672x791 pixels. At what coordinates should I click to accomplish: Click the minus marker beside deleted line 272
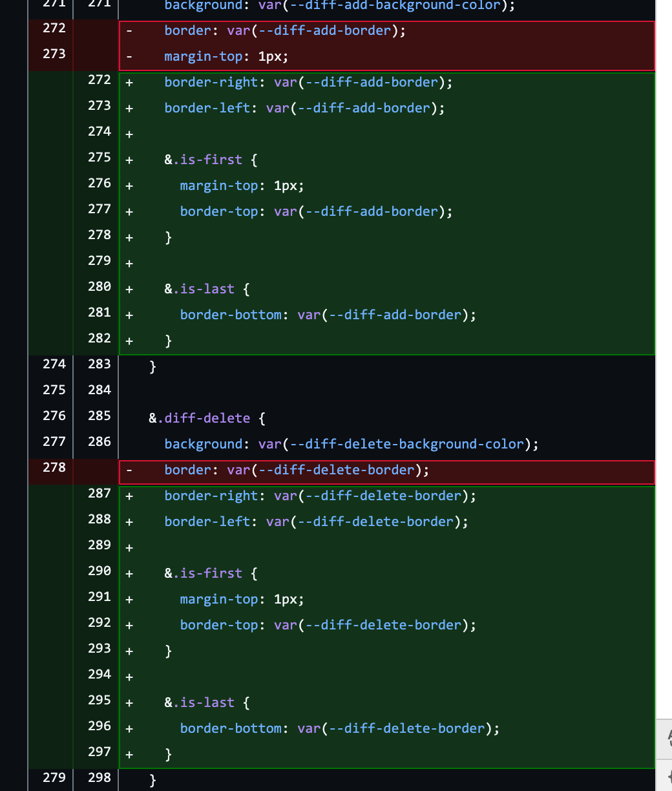(x=129, y=30)
